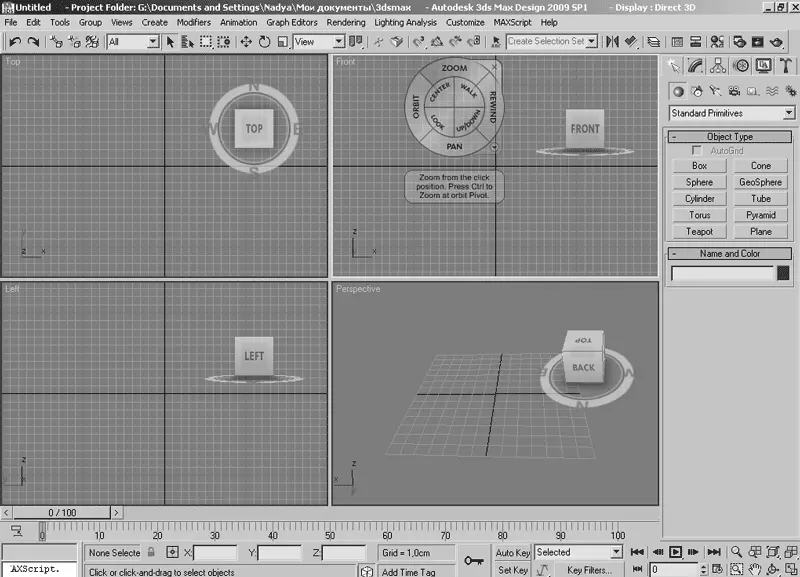
Task: Open the Hierarchy panel tab
Action: click(718, 66)
